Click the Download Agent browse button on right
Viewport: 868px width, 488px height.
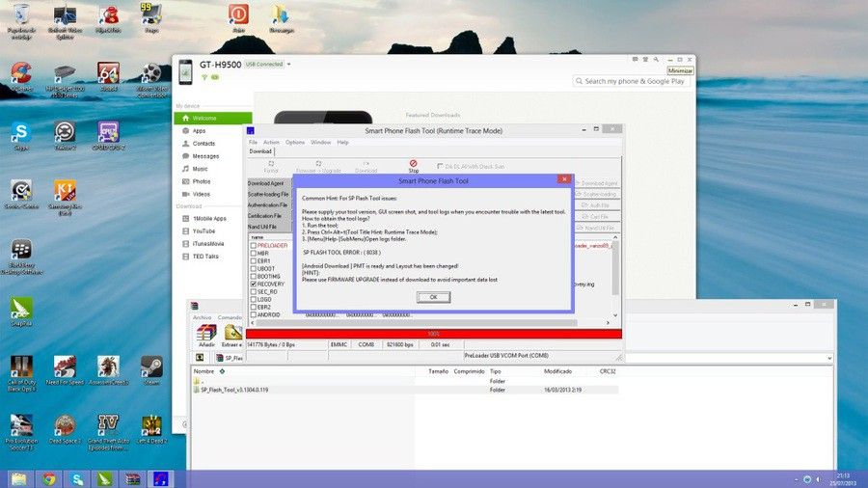(x=597, y=183)
